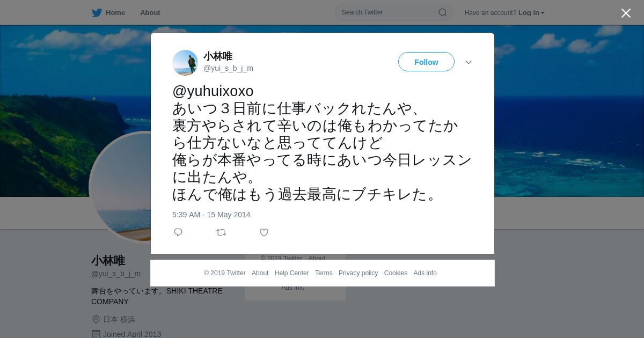The height and width of the screenshot is (338, 644).
Task: Open the Help Center footer link
Action: coord(292,273)
